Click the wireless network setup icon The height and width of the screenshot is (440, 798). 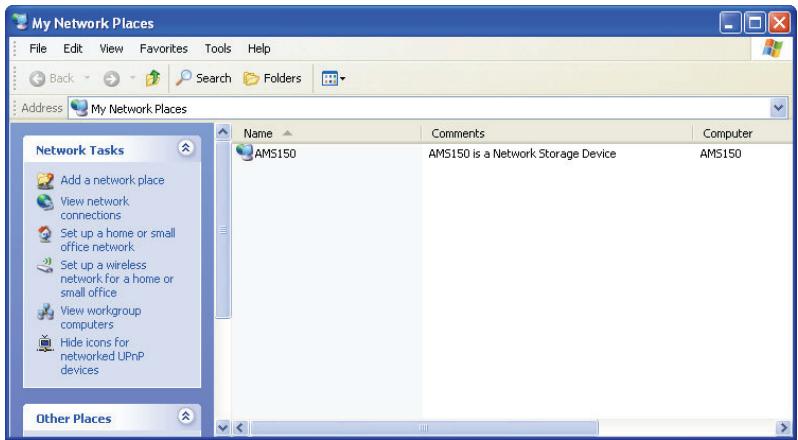click(x=45, y=266)
